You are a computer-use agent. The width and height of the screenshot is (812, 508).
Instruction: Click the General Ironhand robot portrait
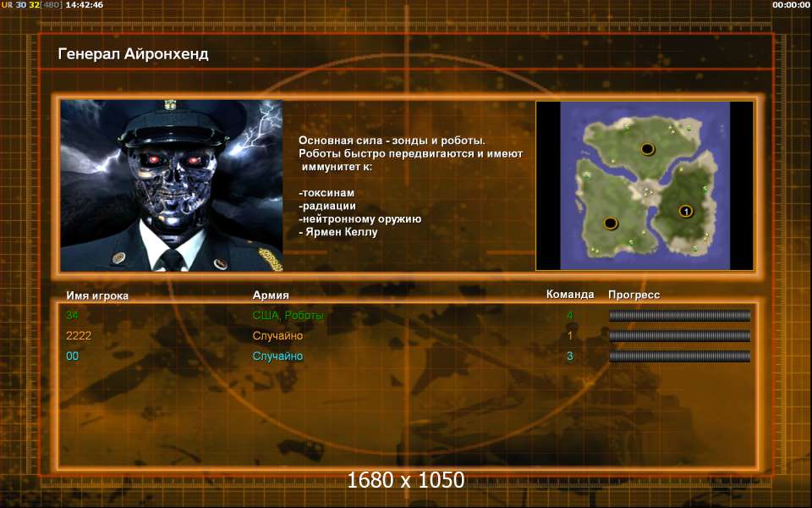(172, 185)
